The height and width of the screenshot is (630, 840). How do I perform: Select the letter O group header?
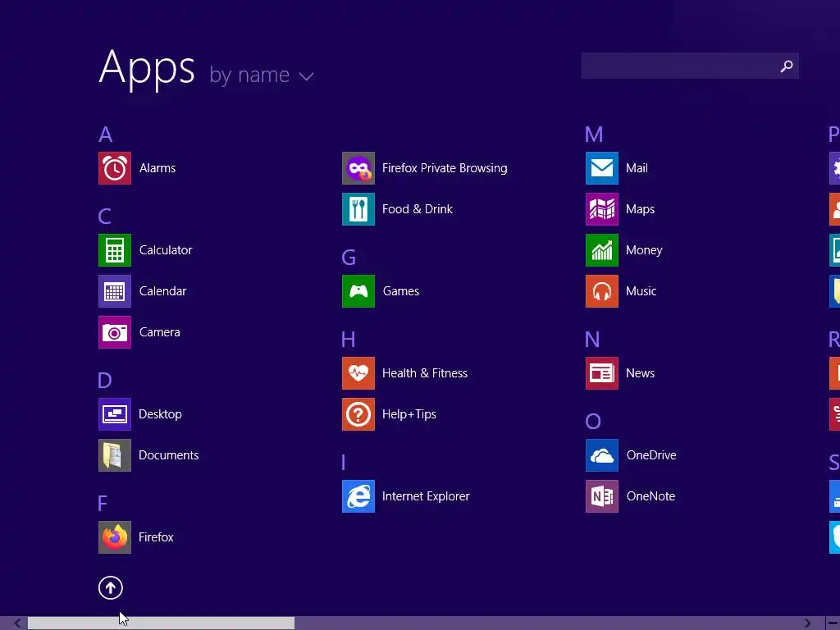593,422
